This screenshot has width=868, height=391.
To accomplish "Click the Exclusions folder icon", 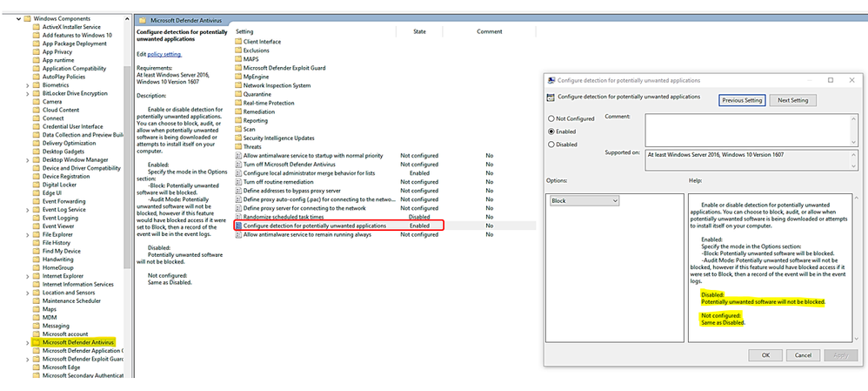I will click(238, 51).
